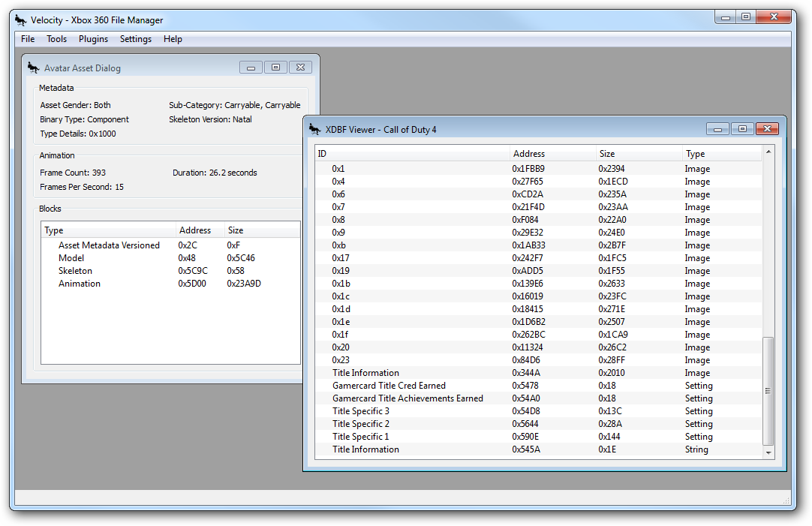
Task: Select the 0x20 image entry
Action: coord(539,347)
